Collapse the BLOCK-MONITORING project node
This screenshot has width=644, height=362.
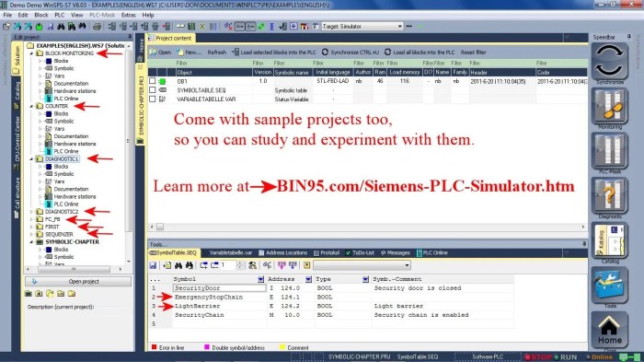31,53
